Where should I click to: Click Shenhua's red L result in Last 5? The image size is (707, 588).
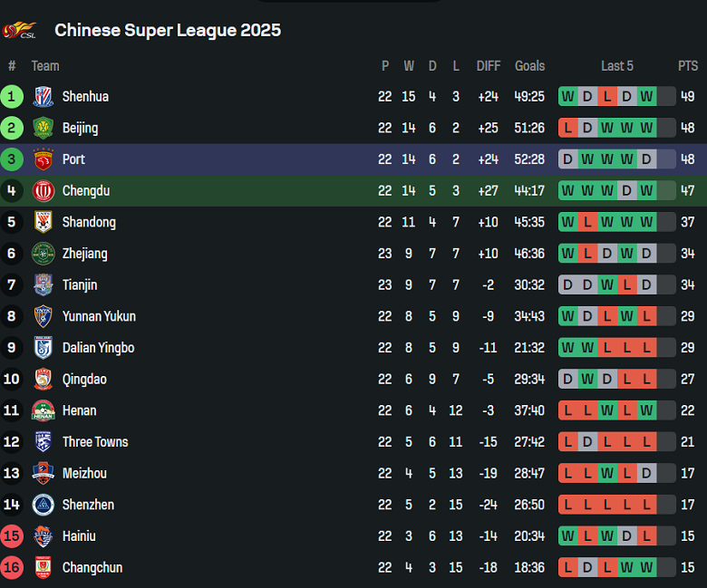[607, 96]
